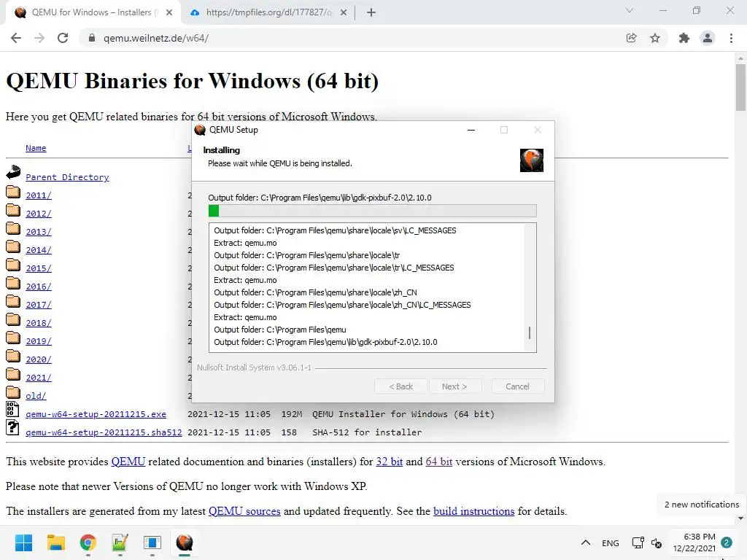Open the 2014/ folder link

(x=39, y=250)
